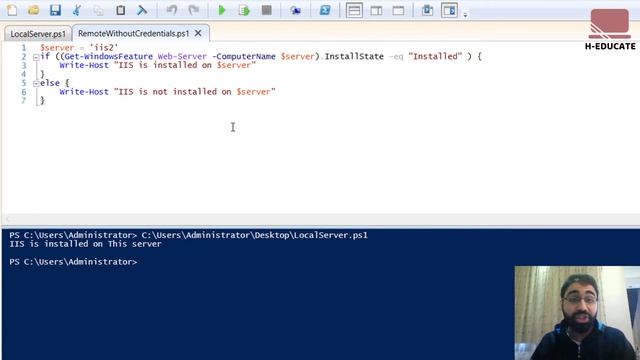Switch to the LocalServer.ps1 tab
640x360 pixels.
pyautogui.click(x=38, y=34)
